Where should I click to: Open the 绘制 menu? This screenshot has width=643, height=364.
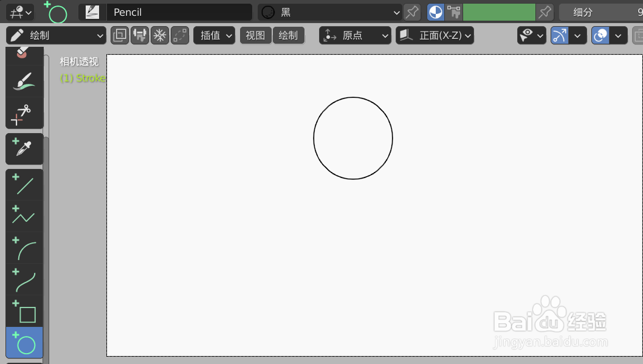point(289,35)
